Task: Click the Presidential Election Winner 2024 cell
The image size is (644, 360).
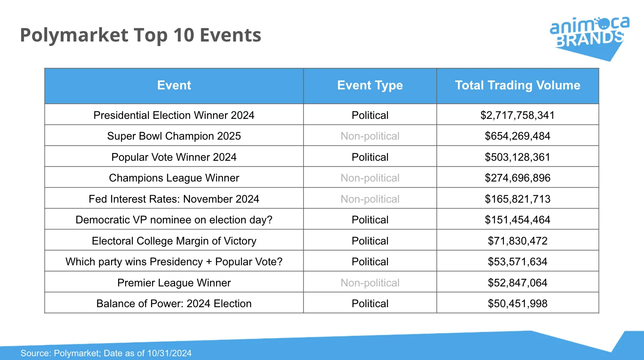Action: click(174, 115)
